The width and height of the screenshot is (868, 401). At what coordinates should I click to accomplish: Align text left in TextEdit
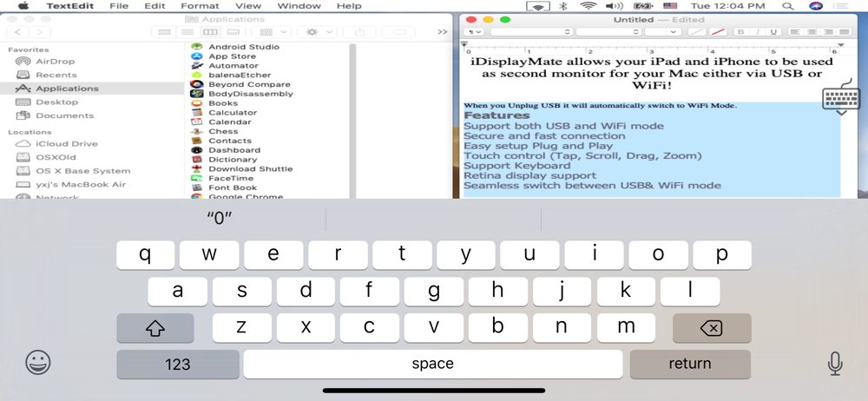tap(795, 32)
